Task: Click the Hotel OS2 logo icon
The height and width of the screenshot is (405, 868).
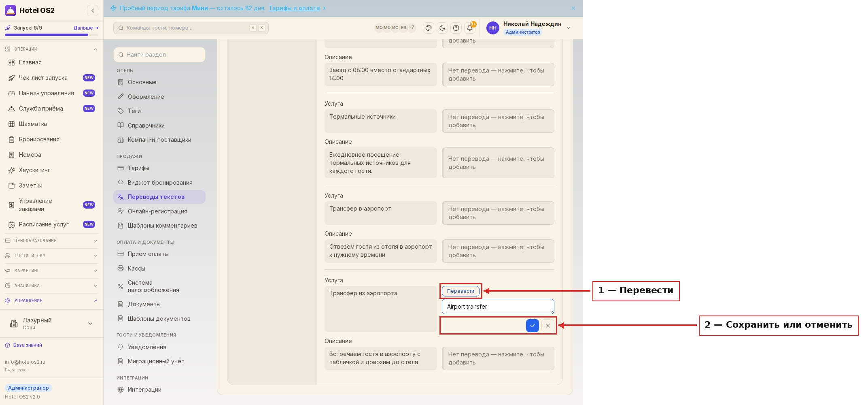Action: pyautogui.click(x=11, y=11)
